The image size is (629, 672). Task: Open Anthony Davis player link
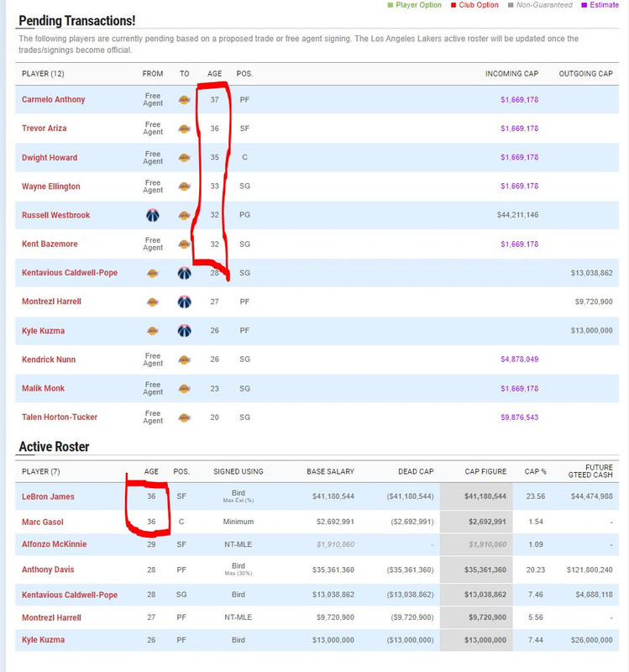pos(48,570)
